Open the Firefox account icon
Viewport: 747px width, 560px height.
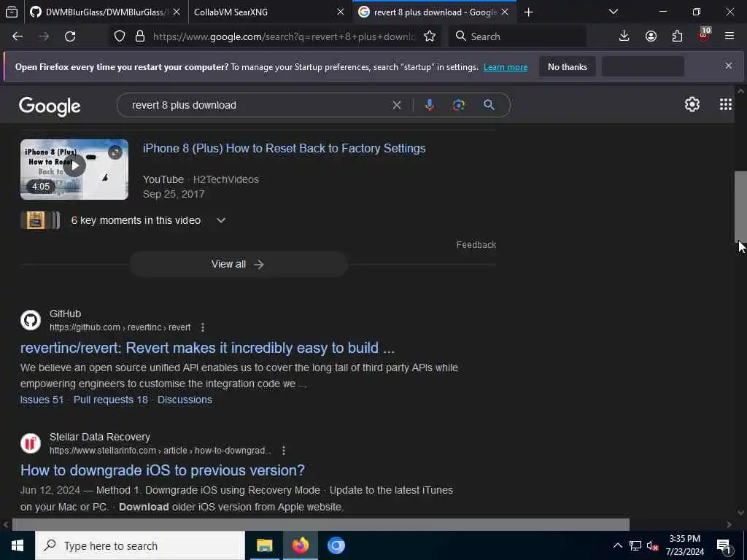tap(651, 36)
